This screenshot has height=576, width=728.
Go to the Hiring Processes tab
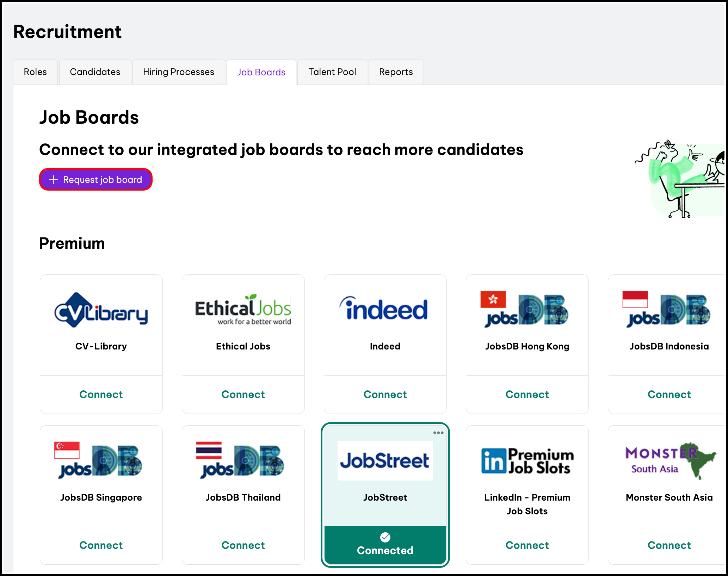point(178,72)
